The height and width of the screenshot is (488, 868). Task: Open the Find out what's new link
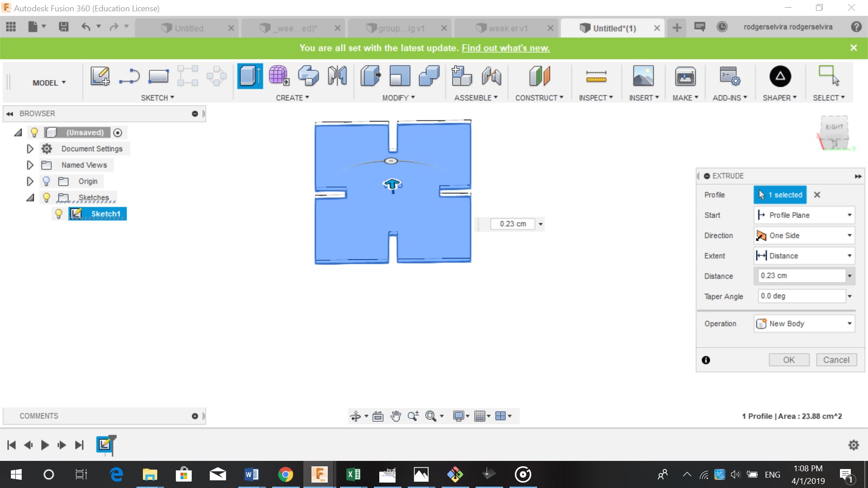(505, 48)
